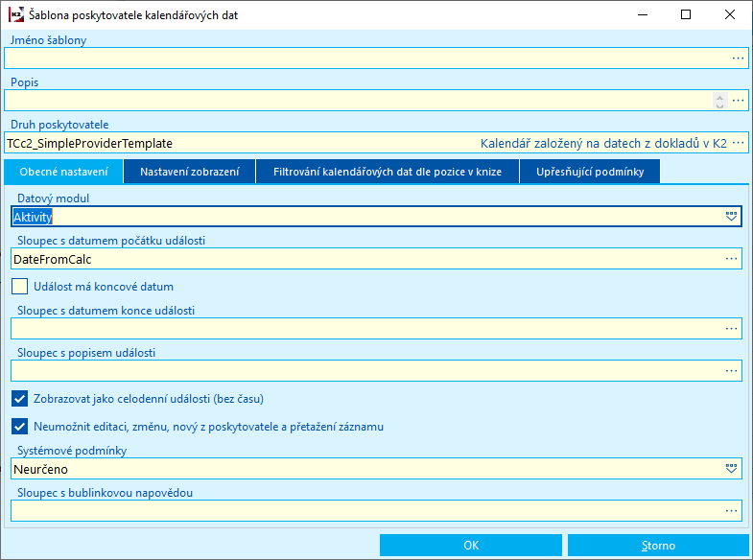Expand the Datový modul dropdown arrow

(731, 217)
